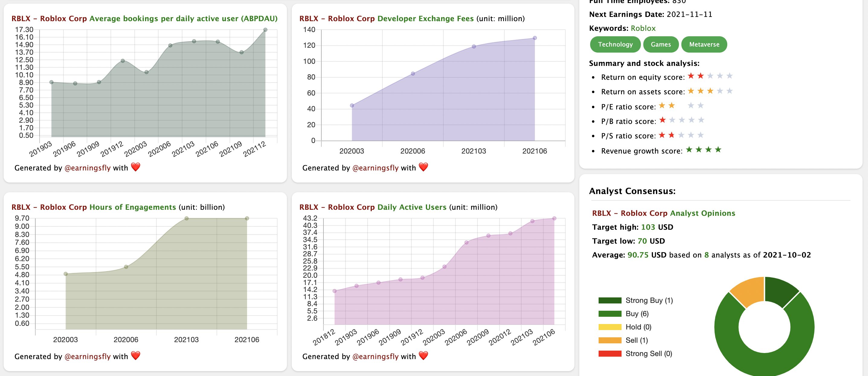The height and width of the screenshot is (376, 868).
Task: Toggle Strong Sell (0) legend entry
Action: pyautogui.click(x=635, y=353)
